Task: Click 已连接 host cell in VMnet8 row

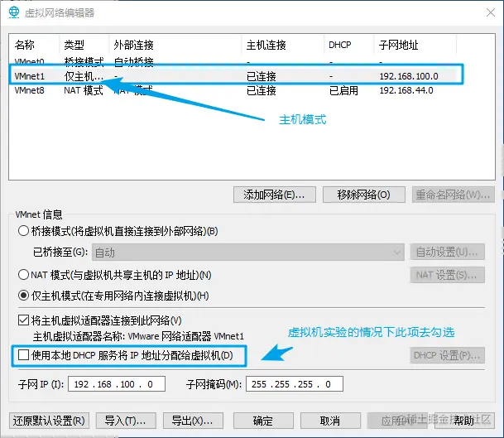Action: click(x=262, y=91)
